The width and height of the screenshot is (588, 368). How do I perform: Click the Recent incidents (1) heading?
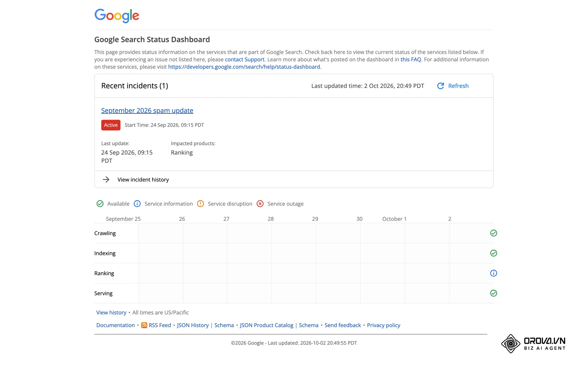pyautogui.click(x=135, y=86)
